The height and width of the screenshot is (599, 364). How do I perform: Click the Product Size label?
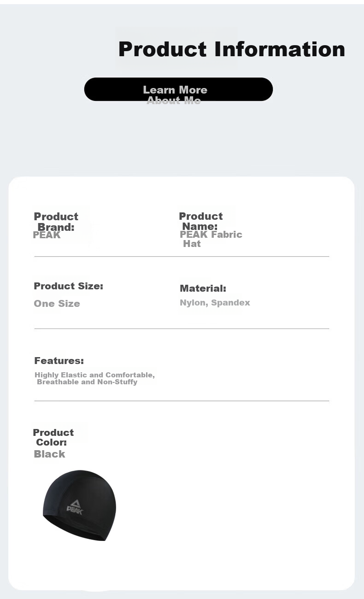[x=68, y=286]
